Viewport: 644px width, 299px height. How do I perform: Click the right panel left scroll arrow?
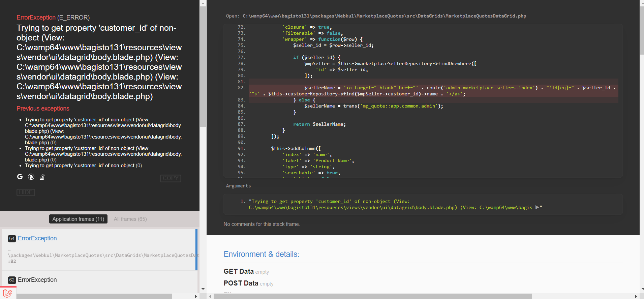point(210,296)
